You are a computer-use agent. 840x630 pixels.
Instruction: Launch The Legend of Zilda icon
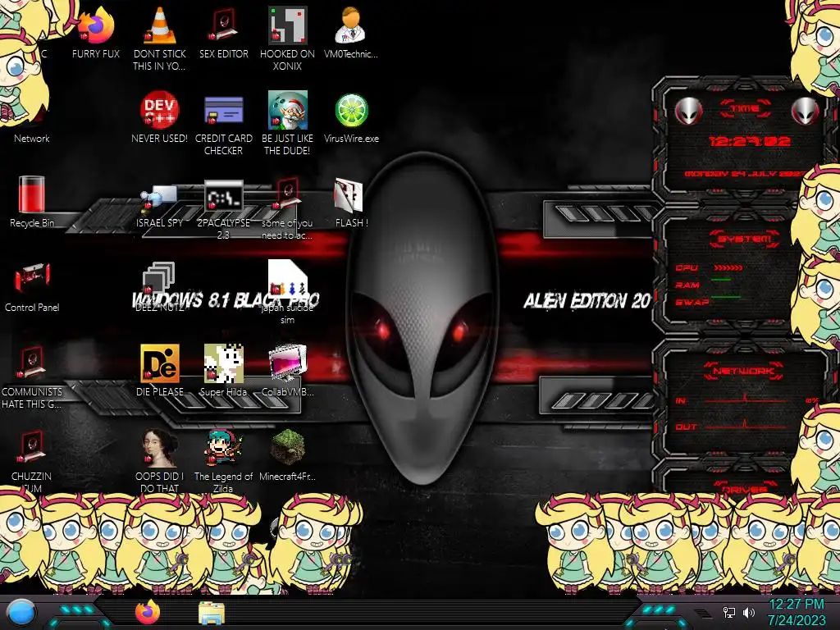point(224,447)
